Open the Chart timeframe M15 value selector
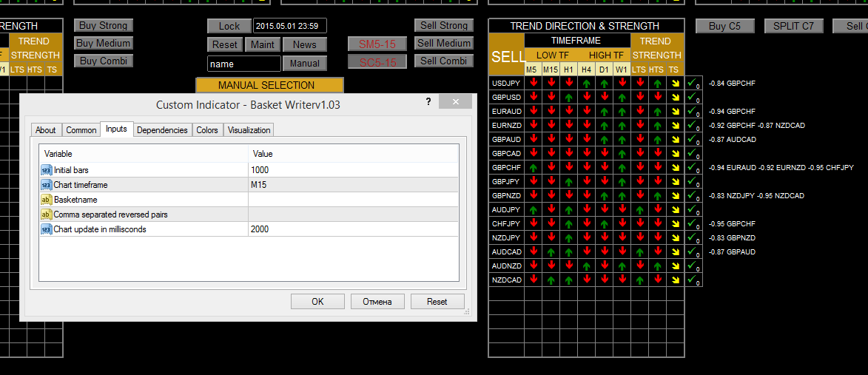The width and height of the screenshot is (868, 375). click(353, 185)
